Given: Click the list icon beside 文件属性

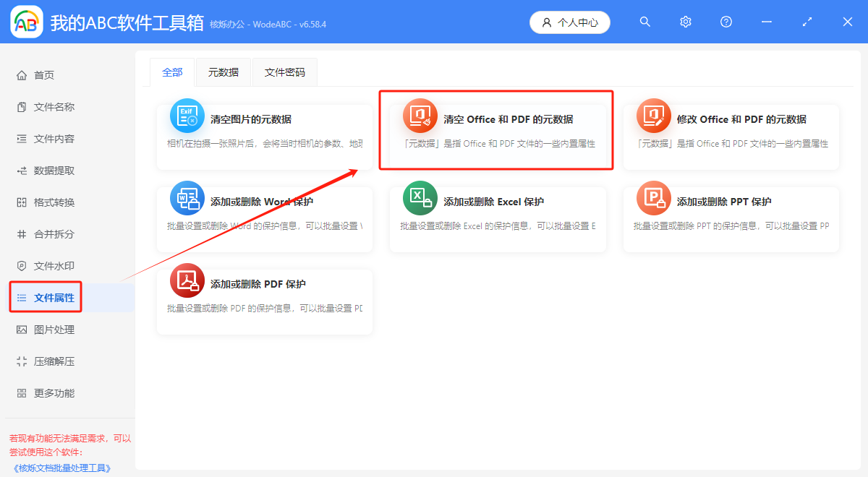Looking at the screenshot, I should click(x=22, y=298).
